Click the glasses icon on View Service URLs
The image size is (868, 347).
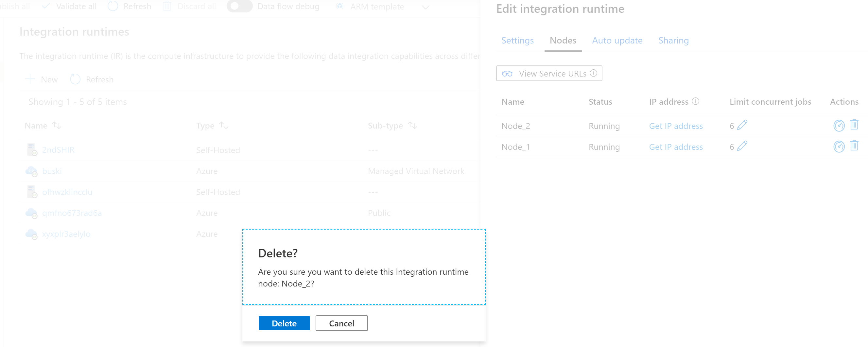click(508, 73)
